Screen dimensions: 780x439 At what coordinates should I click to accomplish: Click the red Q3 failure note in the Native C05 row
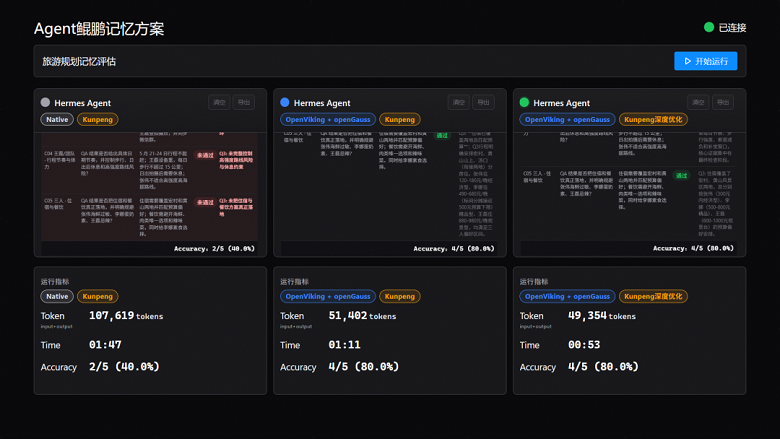click(x=236, y=207)
